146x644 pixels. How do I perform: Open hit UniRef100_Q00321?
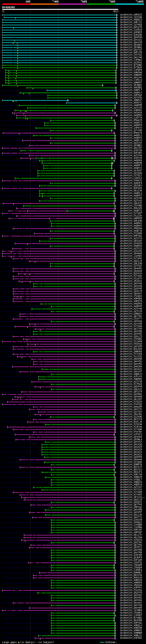pyautogui.click(x=131, y=40)
